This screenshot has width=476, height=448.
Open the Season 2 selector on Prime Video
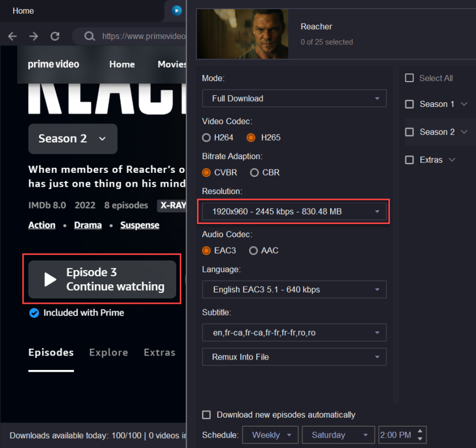coord(72,139)
